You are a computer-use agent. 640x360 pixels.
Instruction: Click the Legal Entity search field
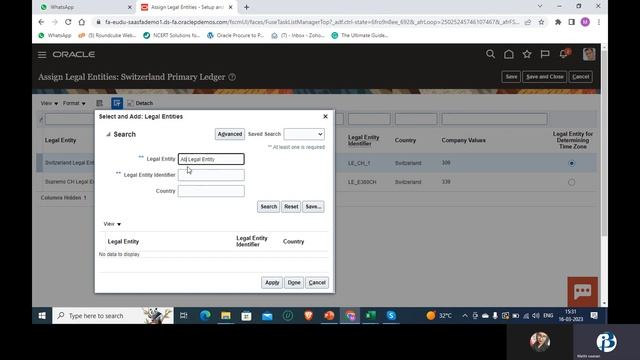(x=211, y=159)
